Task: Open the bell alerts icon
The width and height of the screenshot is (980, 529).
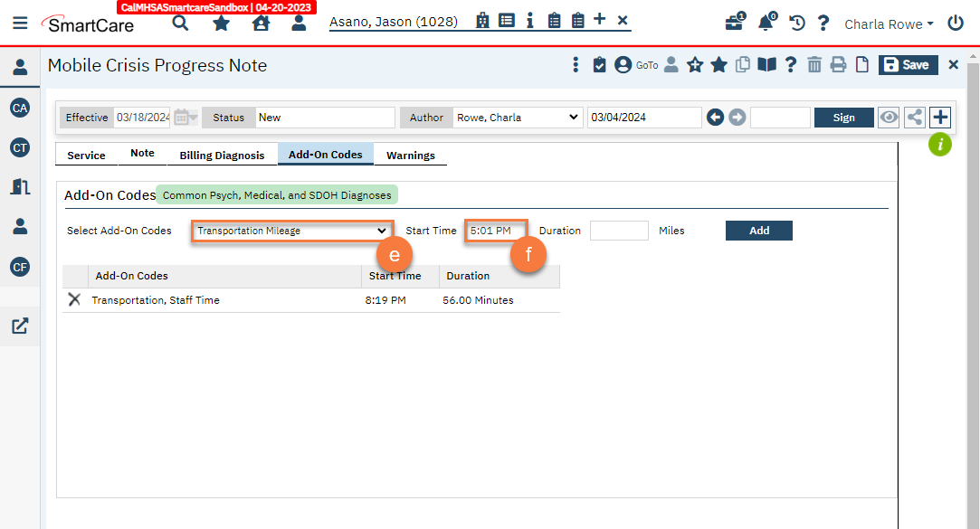Action: click(766, 23)
